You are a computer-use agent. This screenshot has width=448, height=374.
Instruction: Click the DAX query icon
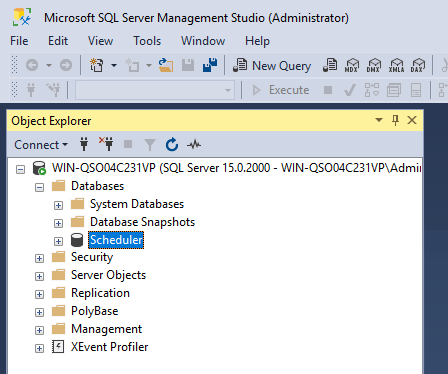(x=418, y=65)
